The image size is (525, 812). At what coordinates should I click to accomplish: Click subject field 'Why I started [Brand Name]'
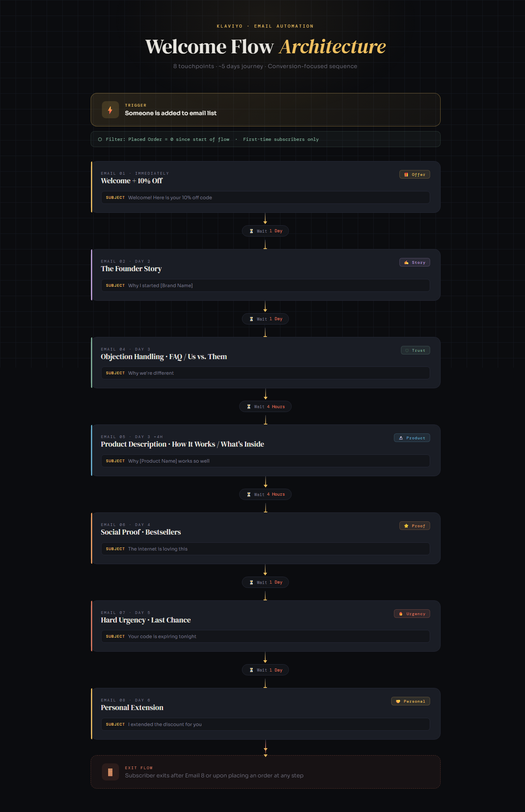(265, 285)
